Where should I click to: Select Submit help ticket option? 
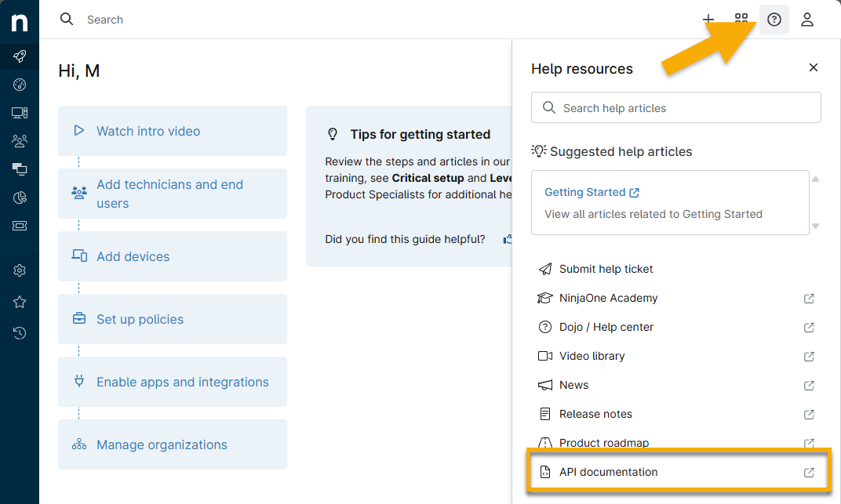click(x=606, y=269)
